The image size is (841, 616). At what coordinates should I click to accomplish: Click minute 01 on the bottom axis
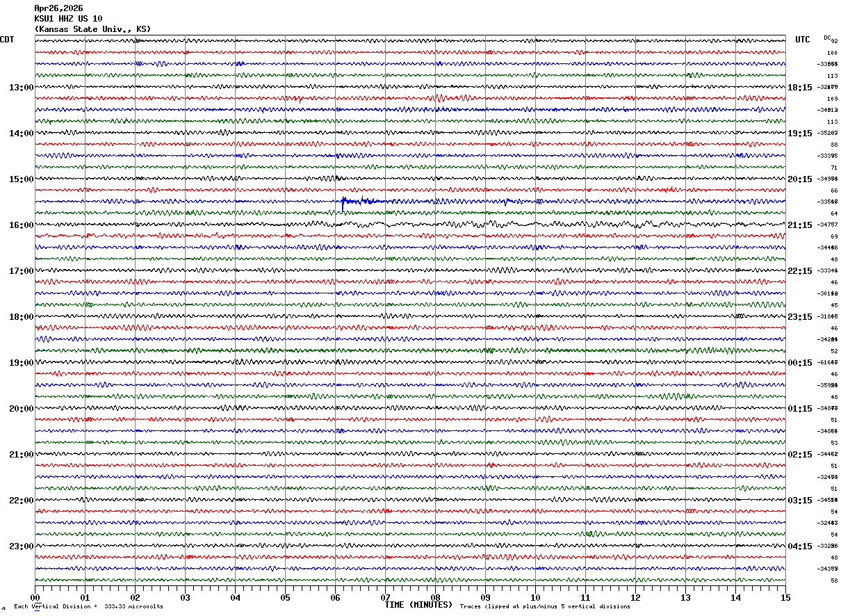pyautogui.click(x=85, y=597)
